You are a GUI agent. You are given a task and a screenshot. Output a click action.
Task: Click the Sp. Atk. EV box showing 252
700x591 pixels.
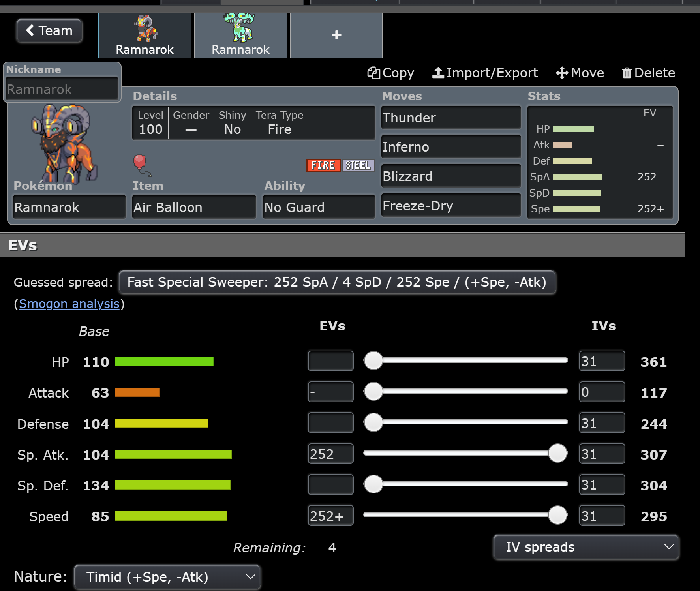[x=330, y=454]
